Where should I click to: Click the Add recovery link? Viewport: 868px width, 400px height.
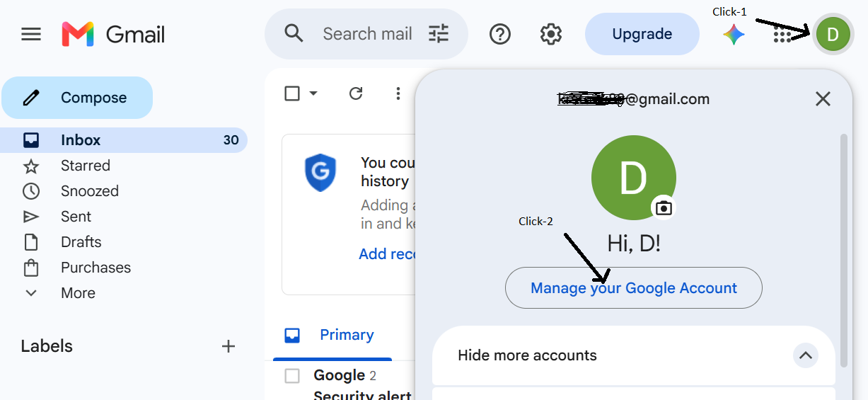tap(387, 254)
